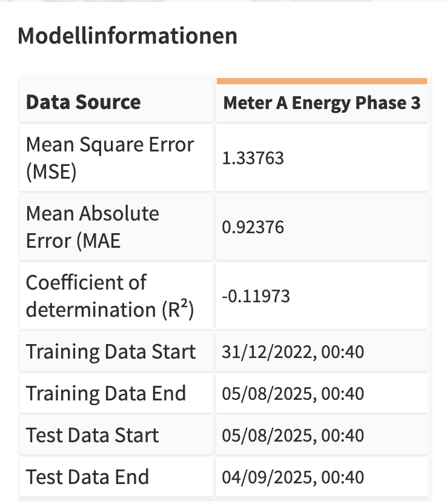Click the (MSE) abbreviation text
This screenshot has height=504, width=447.
pos(51,172)
